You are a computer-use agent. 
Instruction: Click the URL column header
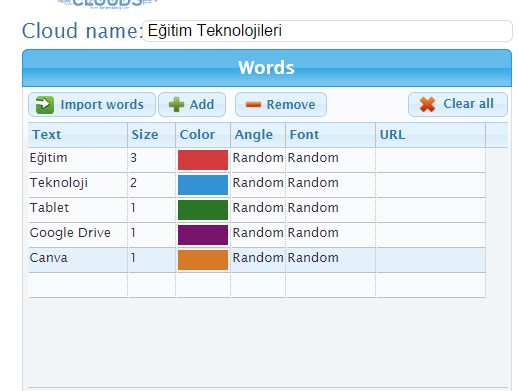tap(431, 135)
